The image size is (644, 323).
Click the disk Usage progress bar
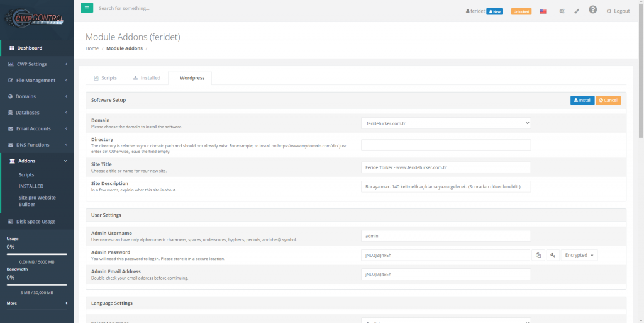[x=37, y=254]
